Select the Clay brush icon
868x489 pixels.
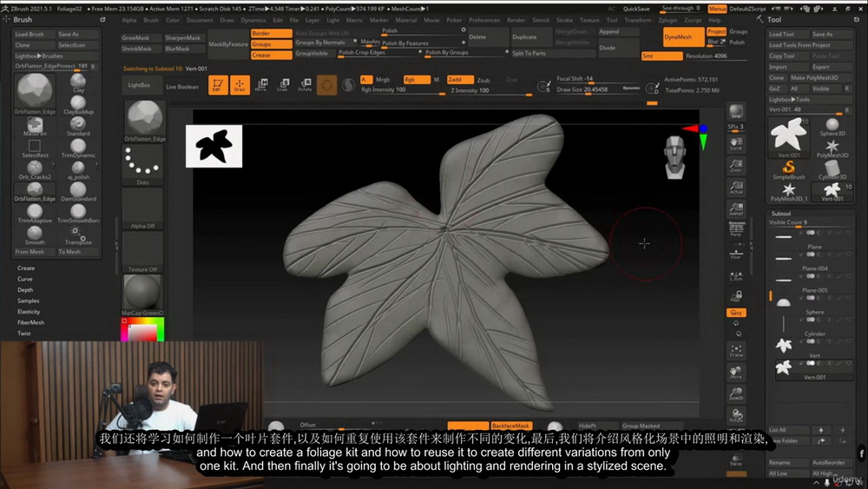(78, 83)
